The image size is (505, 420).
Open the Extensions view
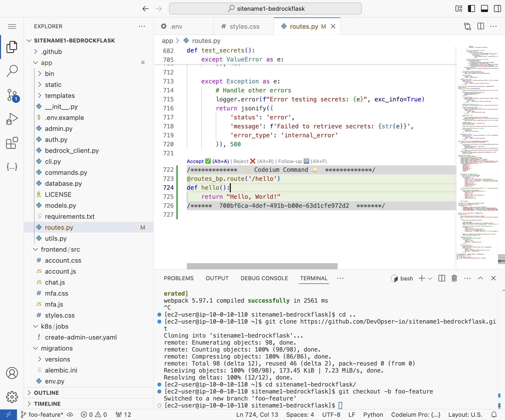click(12, 143)
